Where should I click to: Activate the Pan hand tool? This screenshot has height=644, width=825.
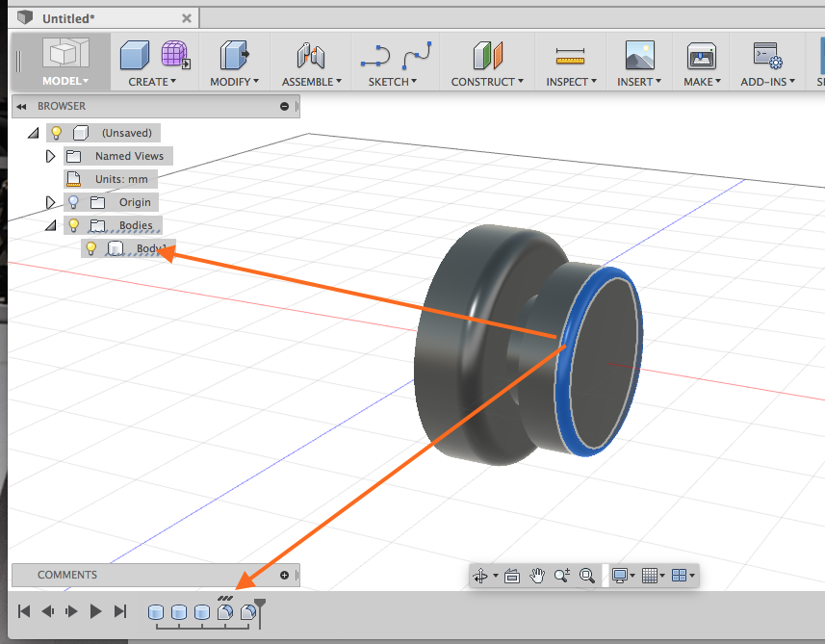click(536, 576)
